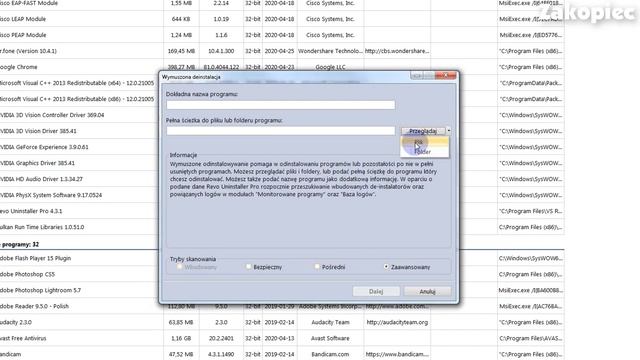
Task: Select the Google Chrome row name
Action: coord(19,67)
